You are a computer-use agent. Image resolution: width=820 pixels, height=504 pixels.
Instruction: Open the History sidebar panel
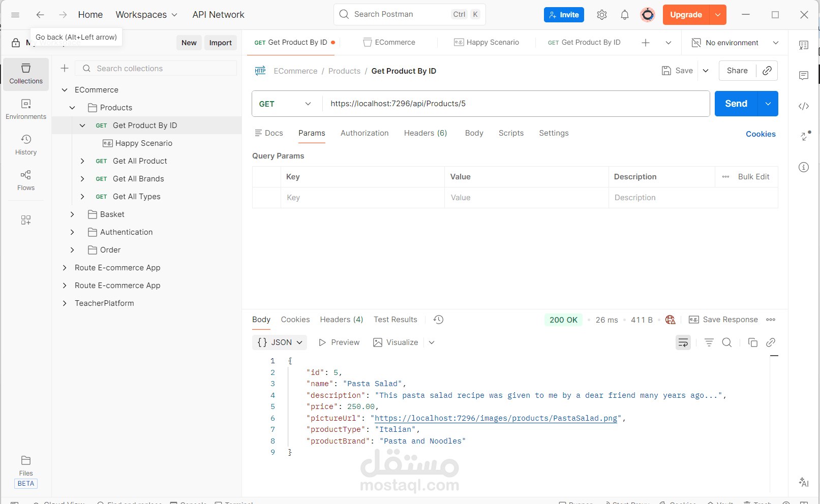click(26, 145)
